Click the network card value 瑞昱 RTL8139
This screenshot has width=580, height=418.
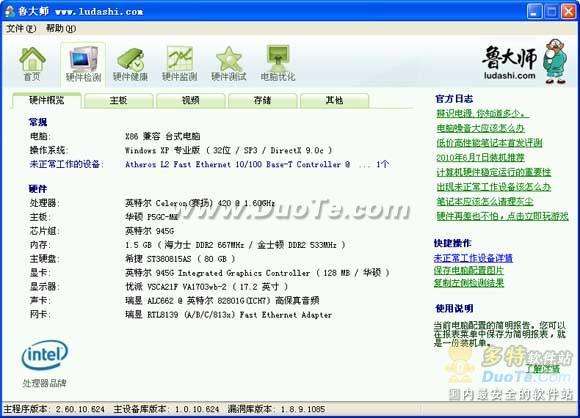coord(228,315)
